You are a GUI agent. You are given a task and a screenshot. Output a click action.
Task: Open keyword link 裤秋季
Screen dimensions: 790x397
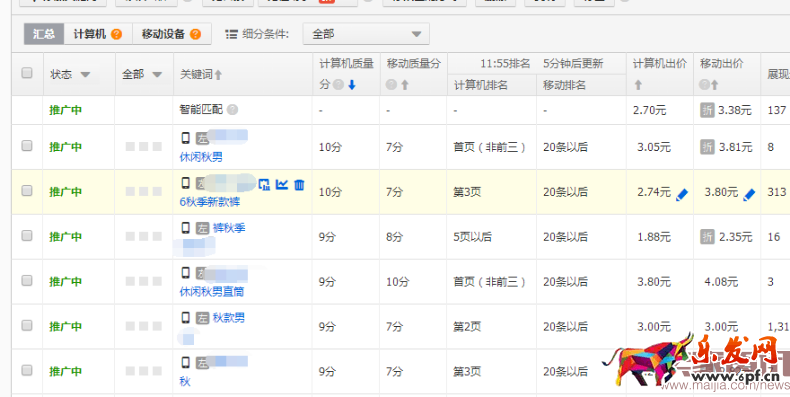click(229, 228)
